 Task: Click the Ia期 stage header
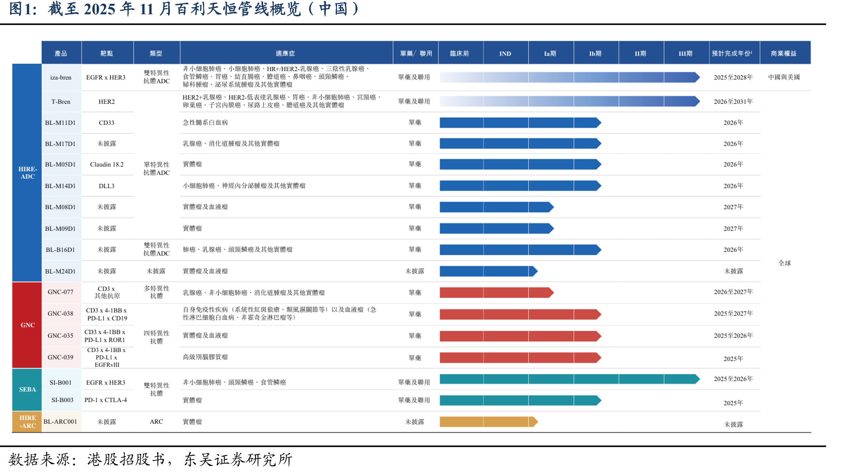[550, 53]
